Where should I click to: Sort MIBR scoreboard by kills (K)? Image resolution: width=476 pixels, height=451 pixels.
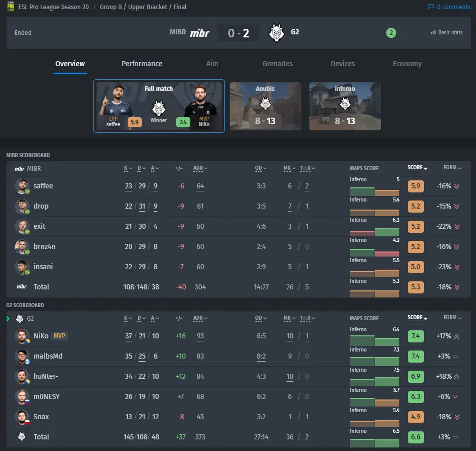(128, 168)
